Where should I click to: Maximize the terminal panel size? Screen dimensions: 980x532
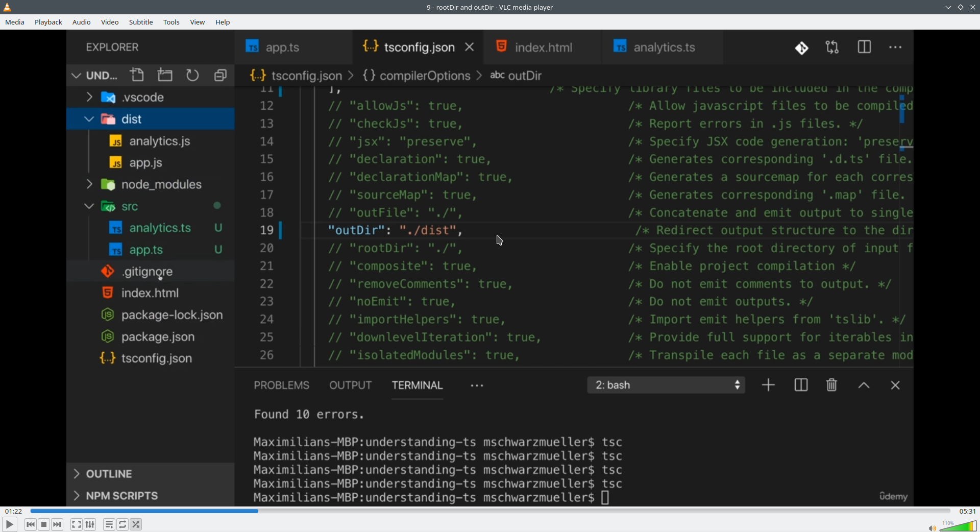pos(864,385)
